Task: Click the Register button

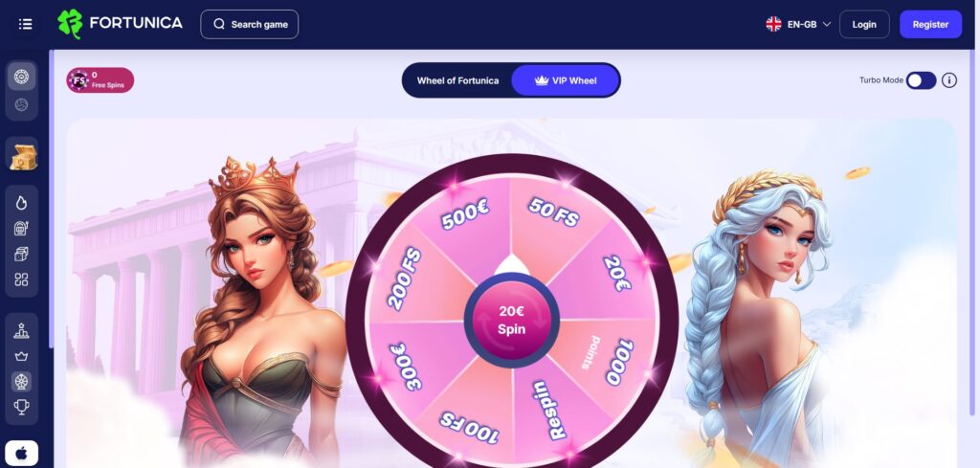Action: point(930,24)
